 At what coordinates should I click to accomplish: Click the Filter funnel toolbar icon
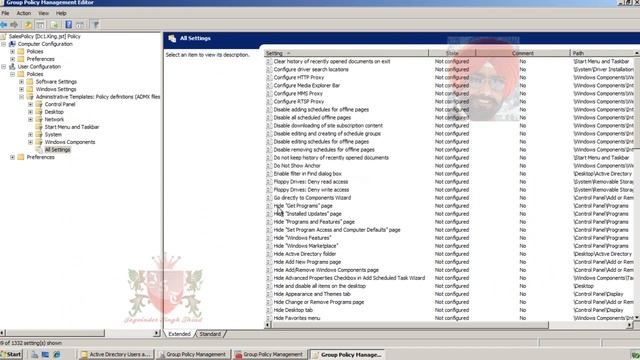click(x=96, y=25)
